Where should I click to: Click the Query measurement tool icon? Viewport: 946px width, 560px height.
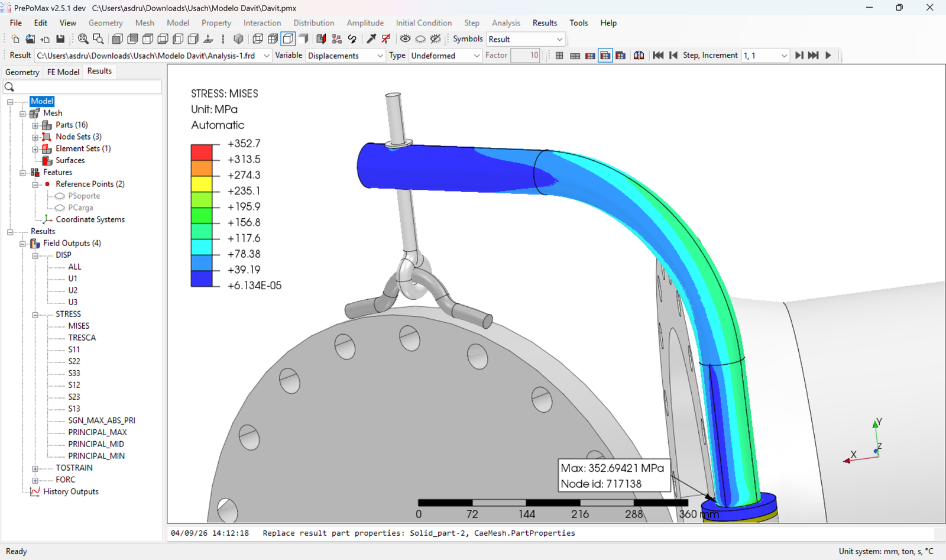371,39
